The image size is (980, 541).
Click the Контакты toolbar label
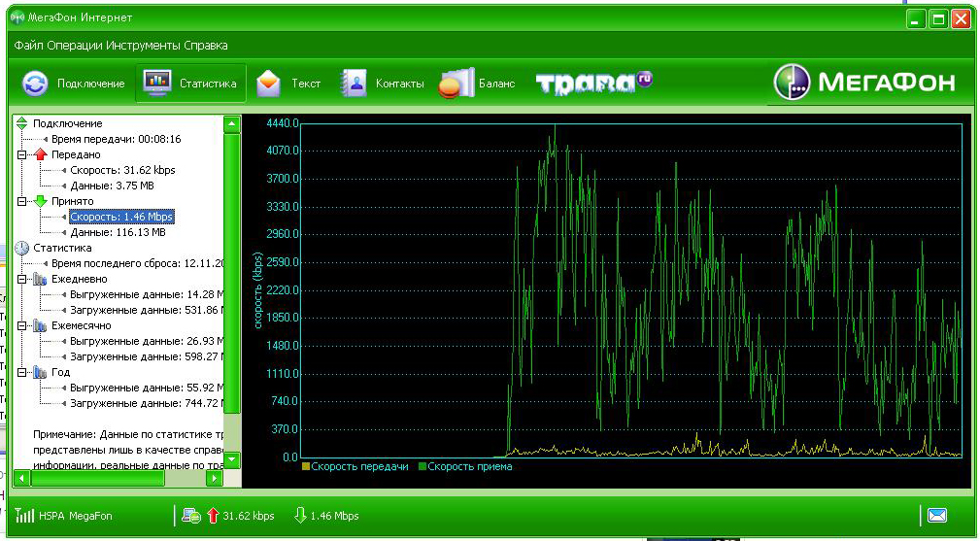(400, 84)
